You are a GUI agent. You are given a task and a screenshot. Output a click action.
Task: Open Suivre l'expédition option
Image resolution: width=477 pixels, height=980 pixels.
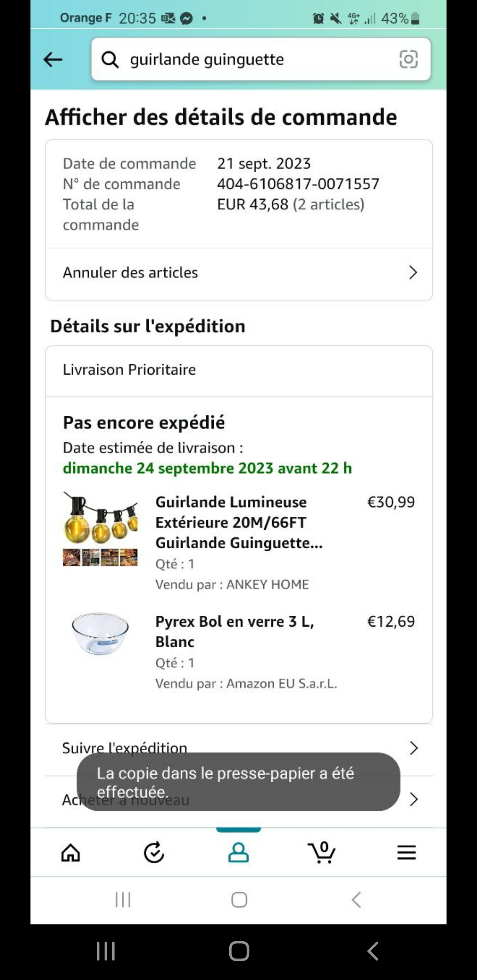tap(239, 748)
